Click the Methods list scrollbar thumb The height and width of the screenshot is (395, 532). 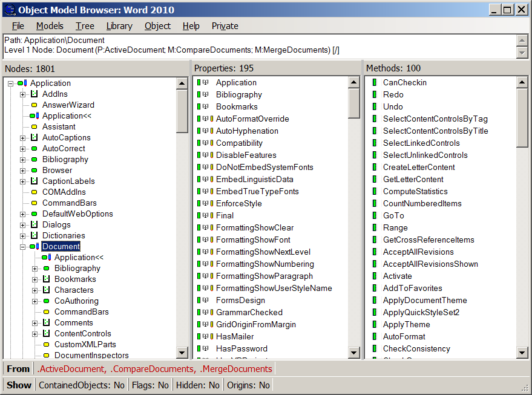click(522, 117)
